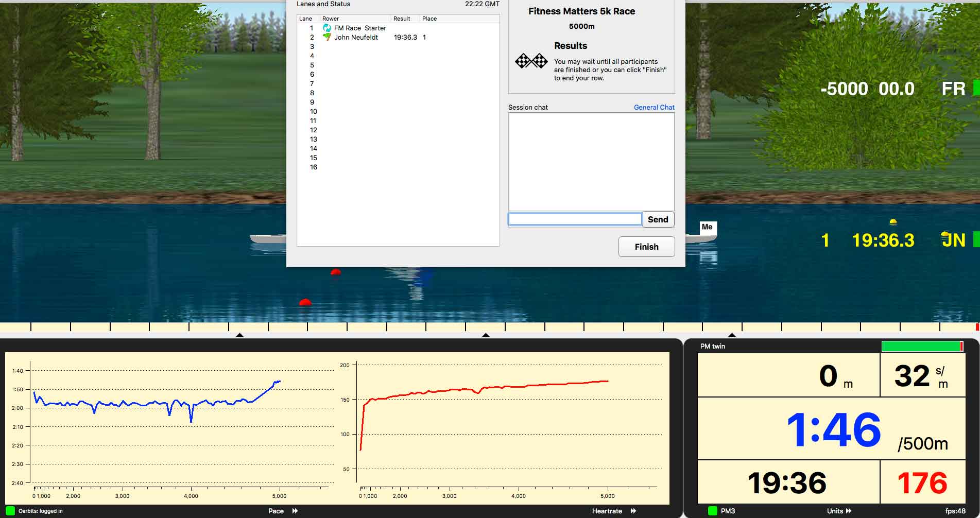Click the Heartrate graph selector arrows
Image resolution: width=980 pixels, height=518 pixels.
click(633, 511)
